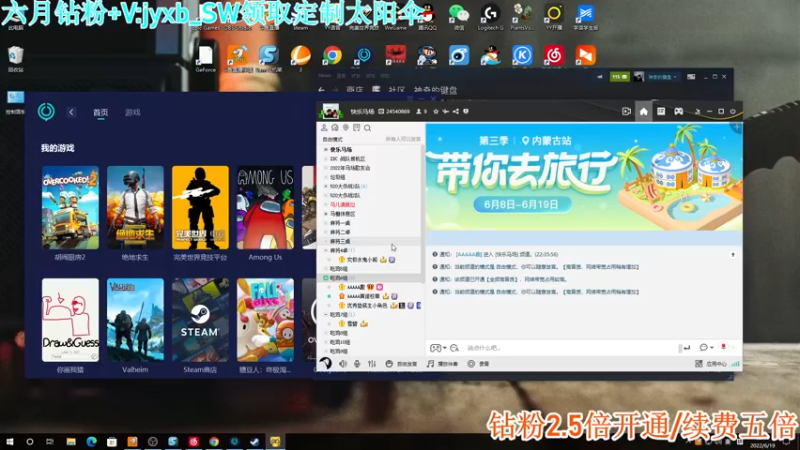
Task: Toggle the microphone icon in YY bottom bar
Action: click(357, 364)
